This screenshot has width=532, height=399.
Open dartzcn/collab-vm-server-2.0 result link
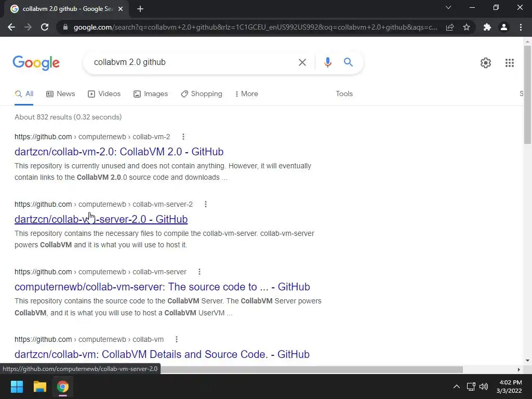point(101,219)
